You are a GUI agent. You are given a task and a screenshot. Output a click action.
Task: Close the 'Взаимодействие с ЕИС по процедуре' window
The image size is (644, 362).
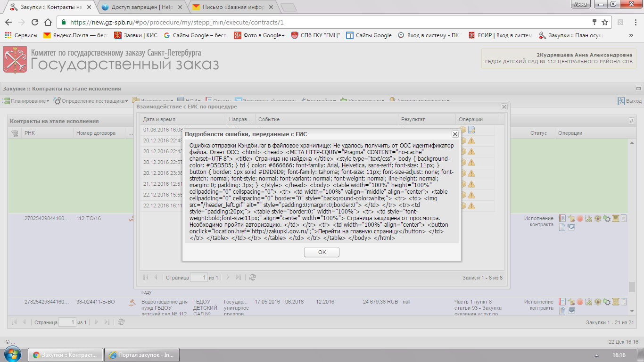pyautogui.click(x=504, y=107)
